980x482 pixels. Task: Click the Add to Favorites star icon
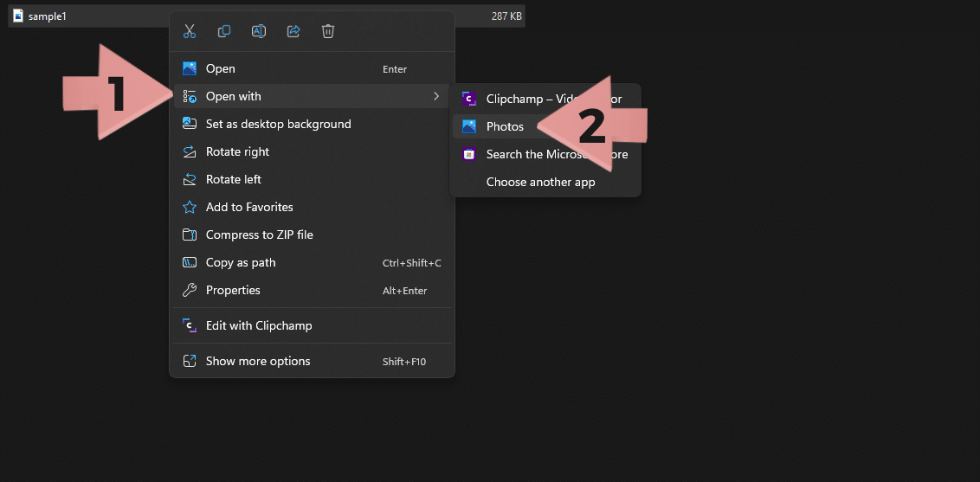(190, 207)
